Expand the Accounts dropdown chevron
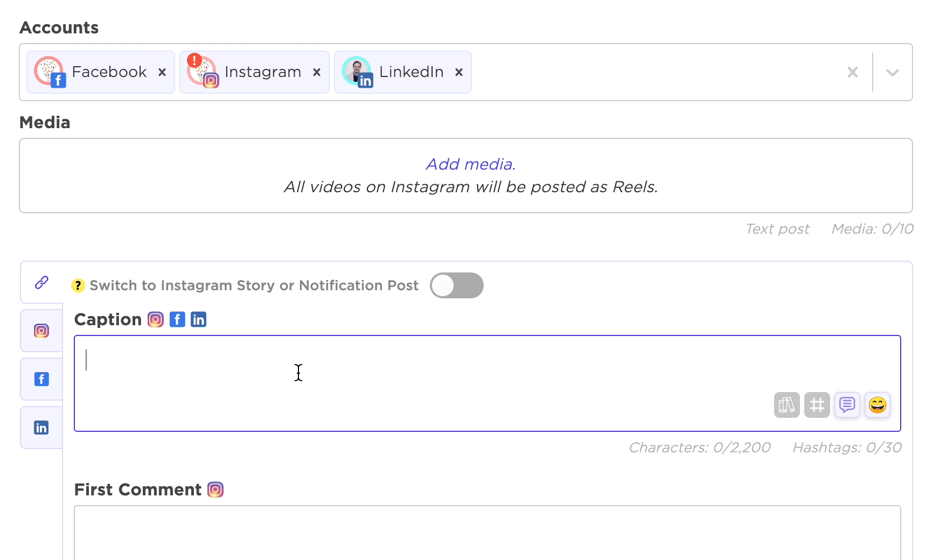 893,73
